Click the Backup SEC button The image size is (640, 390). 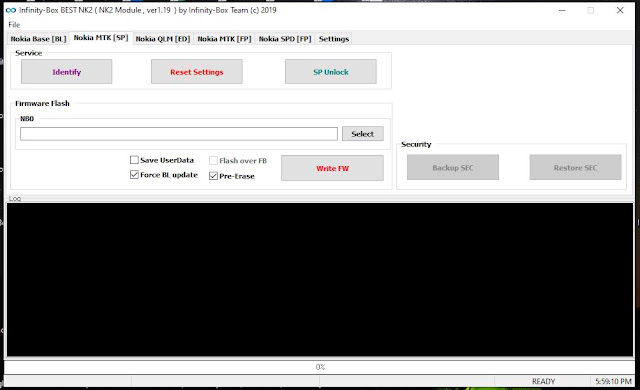click(453, 167)
